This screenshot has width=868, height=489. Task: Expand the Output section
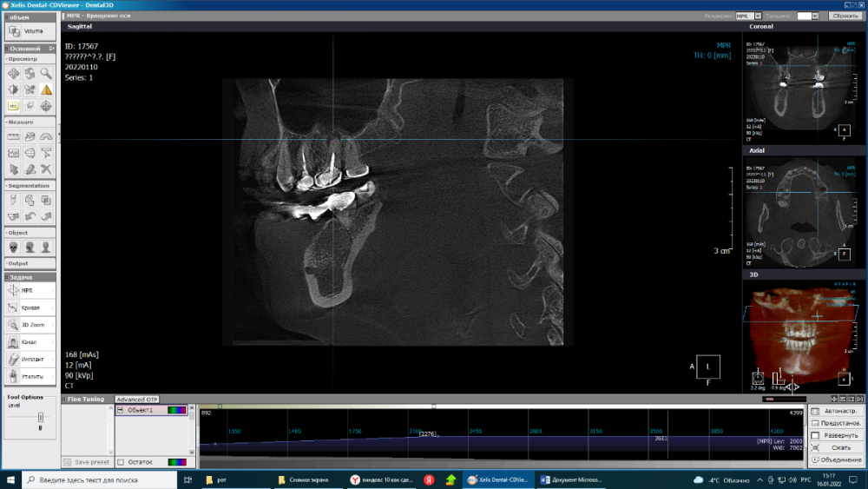(x=19, y=263)
